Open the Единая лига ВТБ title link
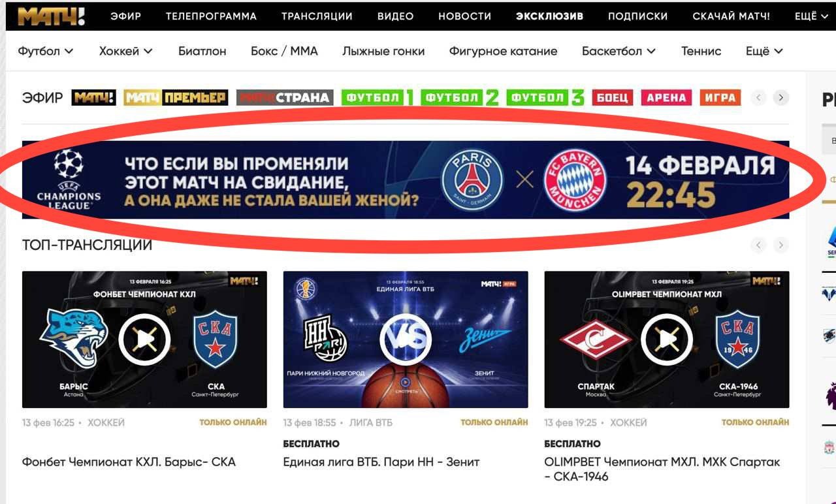This screenshot has height=504, width=836. coord(381,462)
